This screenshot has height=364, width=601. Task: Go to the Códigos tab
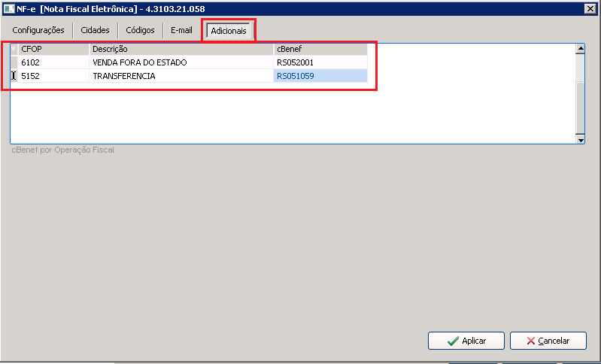coord(140,30)
